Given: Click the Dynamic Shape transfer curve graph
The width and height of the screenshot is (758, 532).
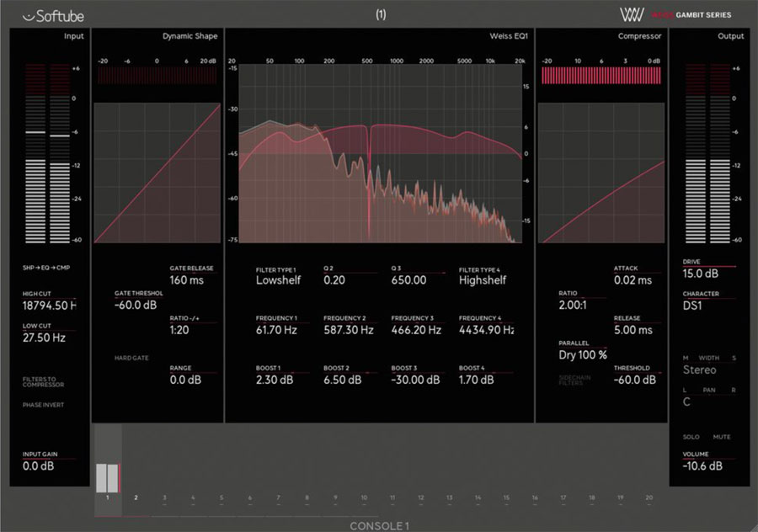Looking at the screenshot, I should point(157,173).
